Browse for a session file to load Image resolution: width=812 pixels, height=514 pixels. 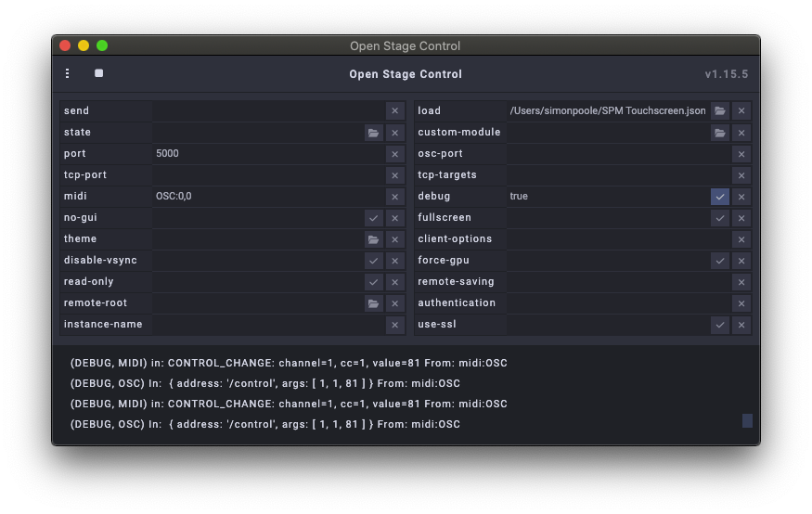point(720,110)
